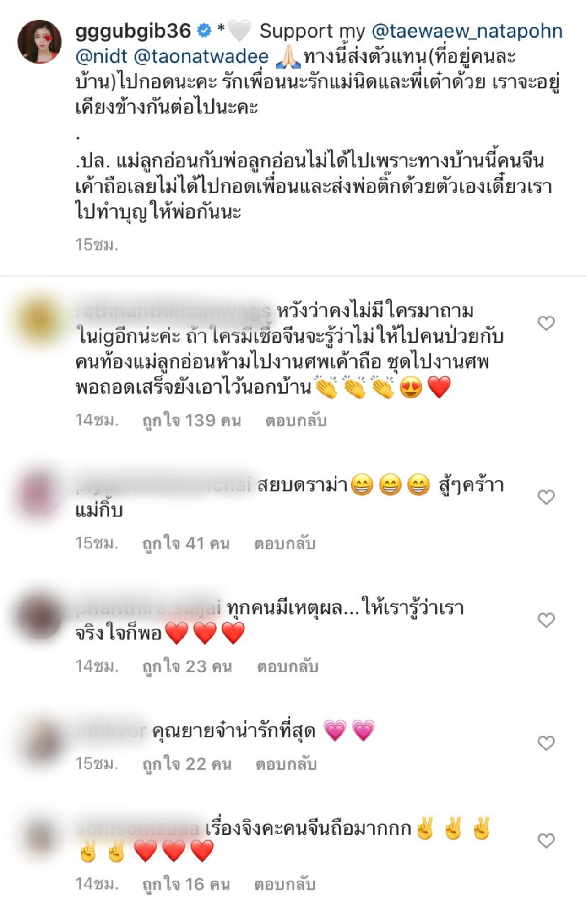Tap the blue verified badge icon
This screenshot has width=586, height=924.
[204, 31]
